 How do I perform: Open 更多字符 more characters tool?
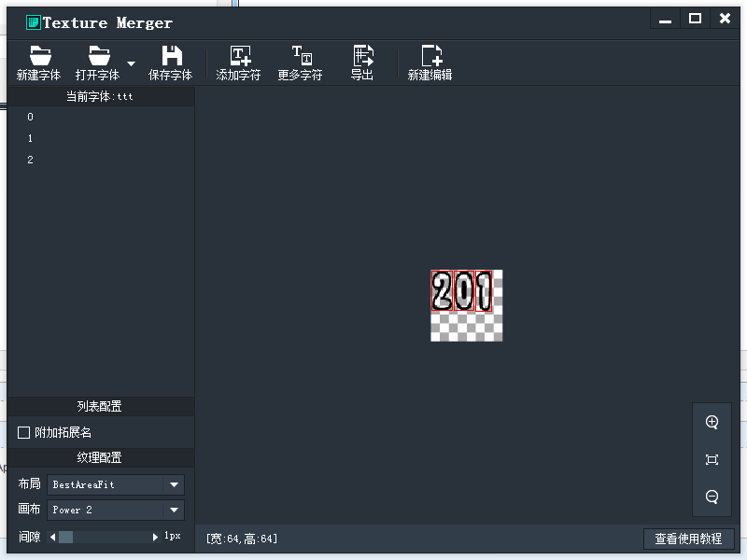pyautogui.click(x=300, y=63)
